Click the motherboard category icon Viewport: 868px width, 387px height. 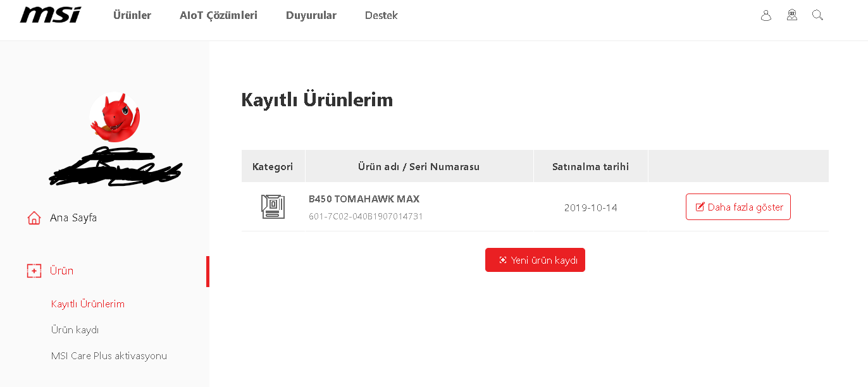(x=273, y=207)
